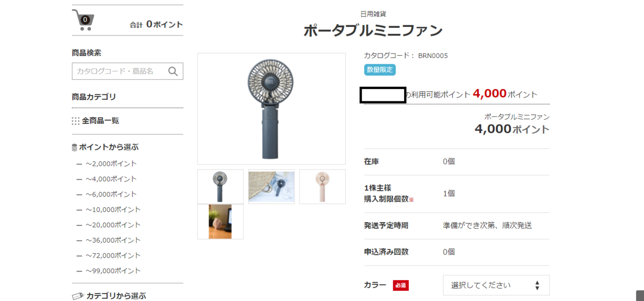Click the coin stack icon beside ポイントから選ぶ
644x301 pixels.
[x=75, y=147]
